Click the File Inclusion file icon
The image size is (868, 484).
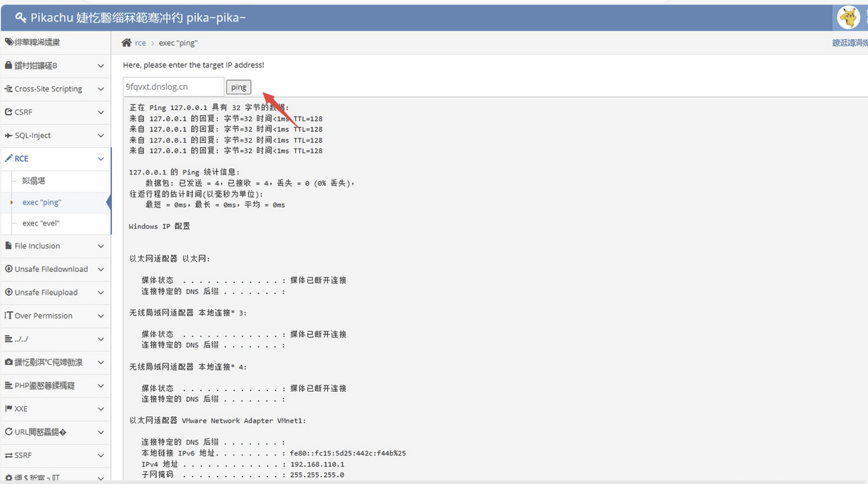9,246
